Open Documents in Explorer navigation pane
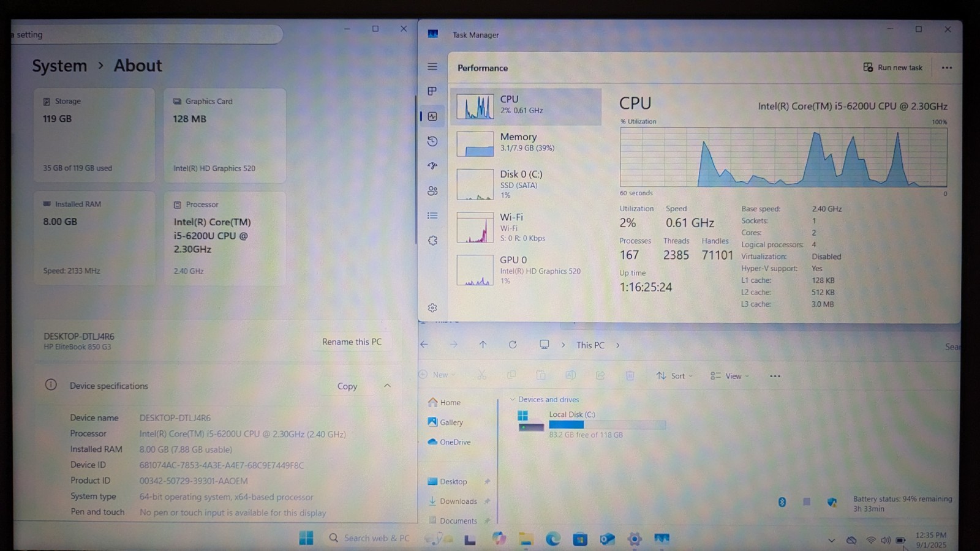The image size is (980, 551). (x=452, y=520)
